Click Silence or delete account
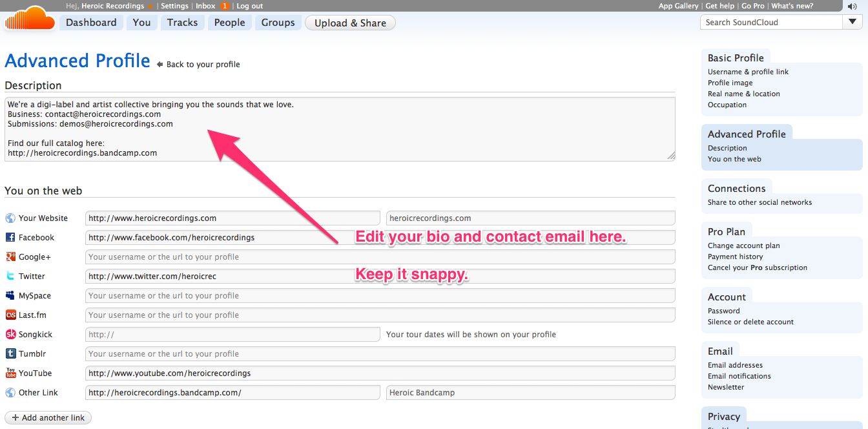Screen dimensions: 868x429 tap(750, 322)
